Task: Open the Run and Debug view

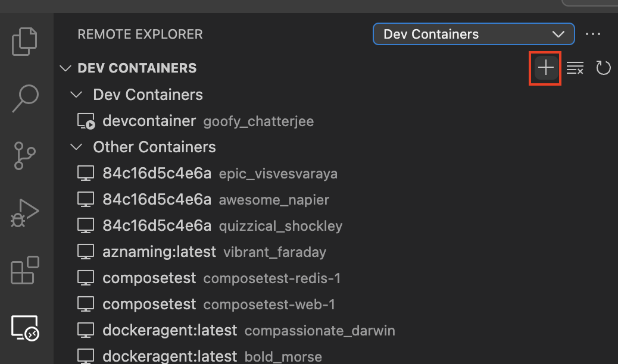Action: (24, 212)
